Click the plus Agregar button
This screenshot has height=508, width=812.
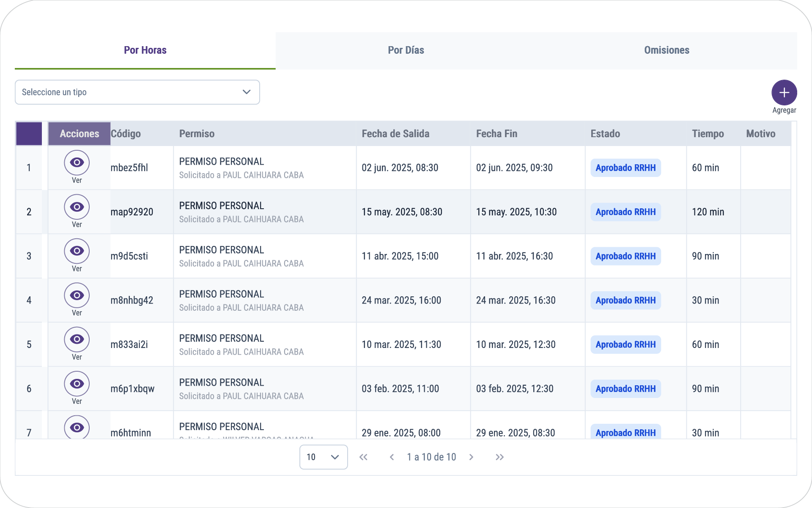[784, 93]
